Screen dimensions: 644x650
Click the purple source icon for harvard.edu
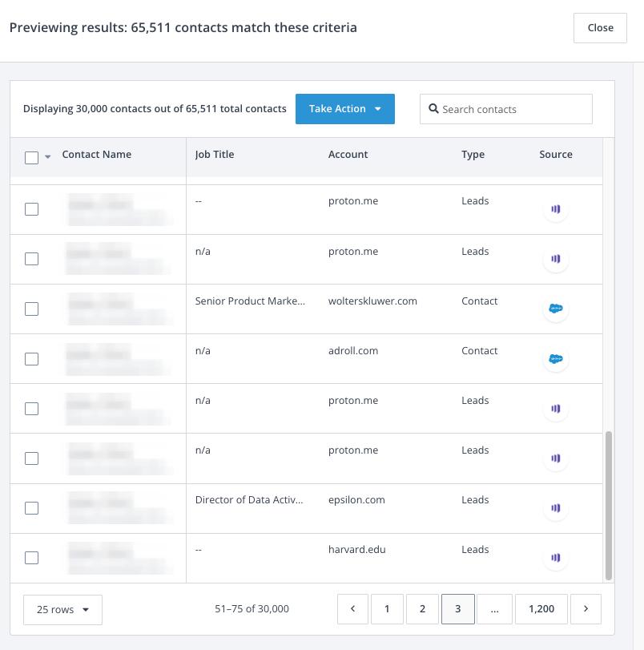[x=555, y=557]
